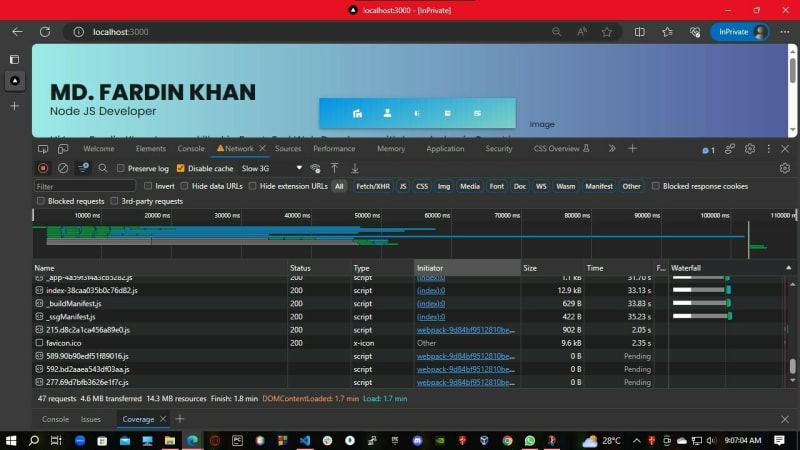Viewport: 800px width, 450px height.
Task: Open new tab in sidebar
Action: coord(14,106)
